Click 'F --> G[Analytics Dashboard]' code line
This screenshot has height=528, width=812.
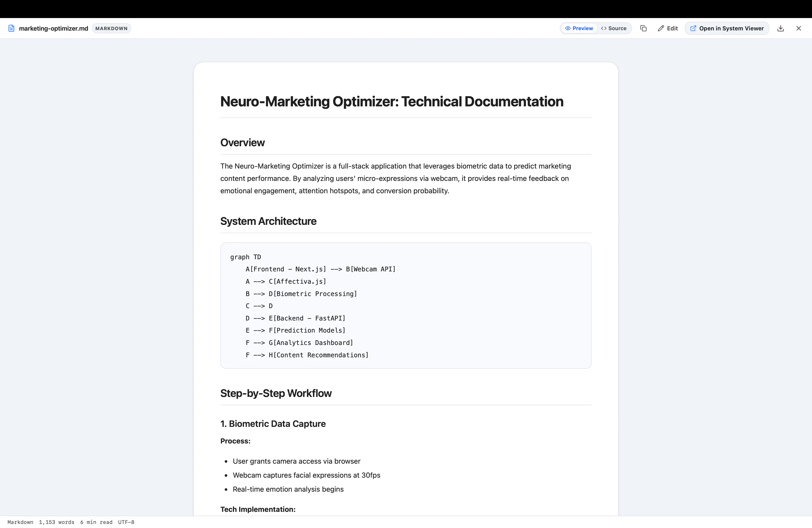point(299,343)
